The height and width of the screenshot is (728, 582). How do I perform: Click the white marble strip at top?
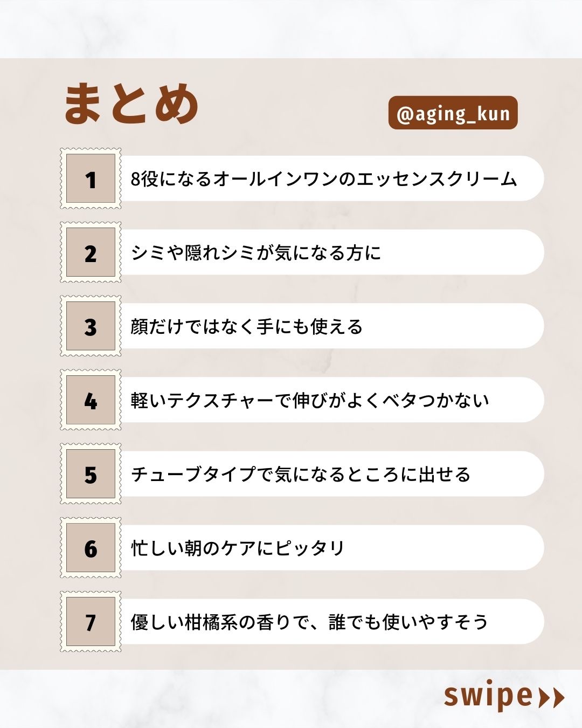point(291,28)
